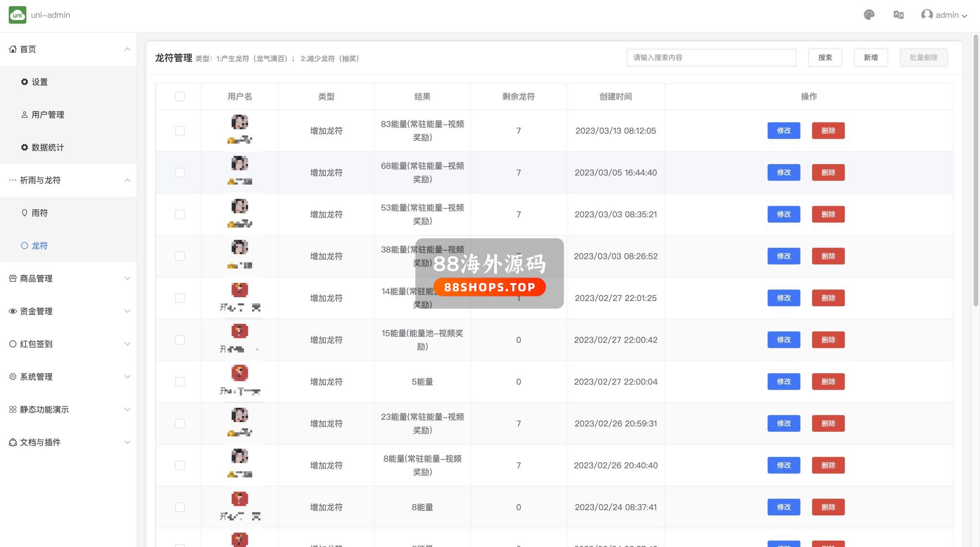980x547 pixels.
Task: Click the page vertical scrollbar thumb
Action: click(x=976, y=170)
